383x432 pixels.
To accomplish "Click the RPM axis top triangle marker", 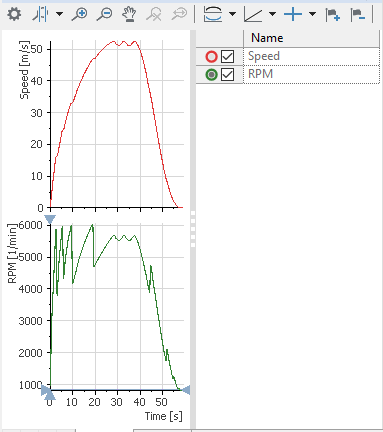I will [x=50, y=219].
